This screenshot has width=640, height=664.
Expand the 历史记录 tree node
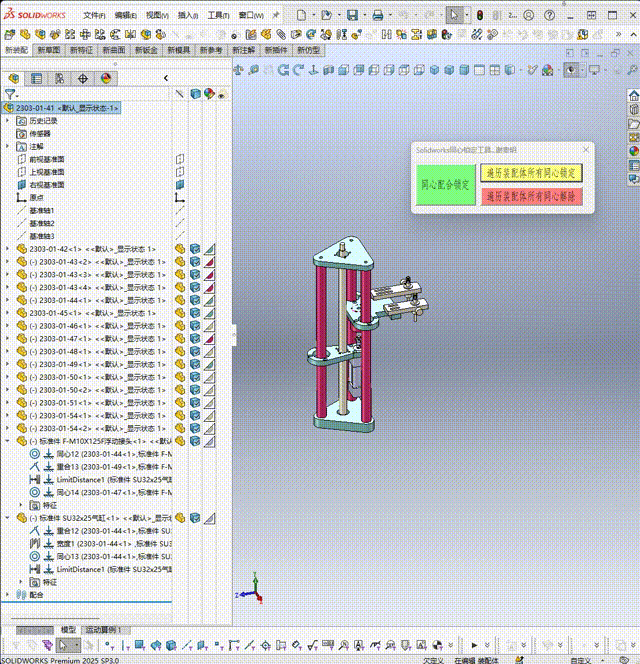click(7, 121)
